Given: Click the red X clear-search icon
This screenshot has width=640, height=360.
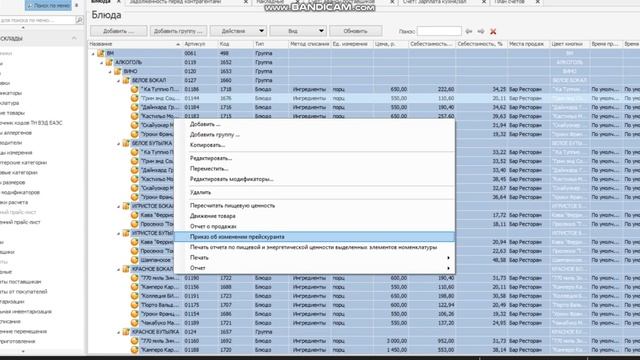Looking at the screenshot, I should pyautogui.click(x=493, y=31).
